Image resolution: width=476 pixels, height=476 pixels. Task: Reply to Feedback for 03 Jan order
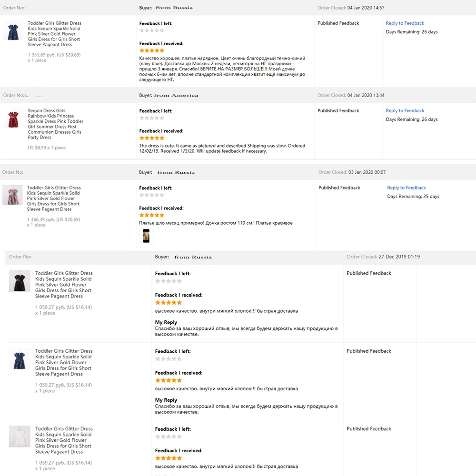pos(406,188)
